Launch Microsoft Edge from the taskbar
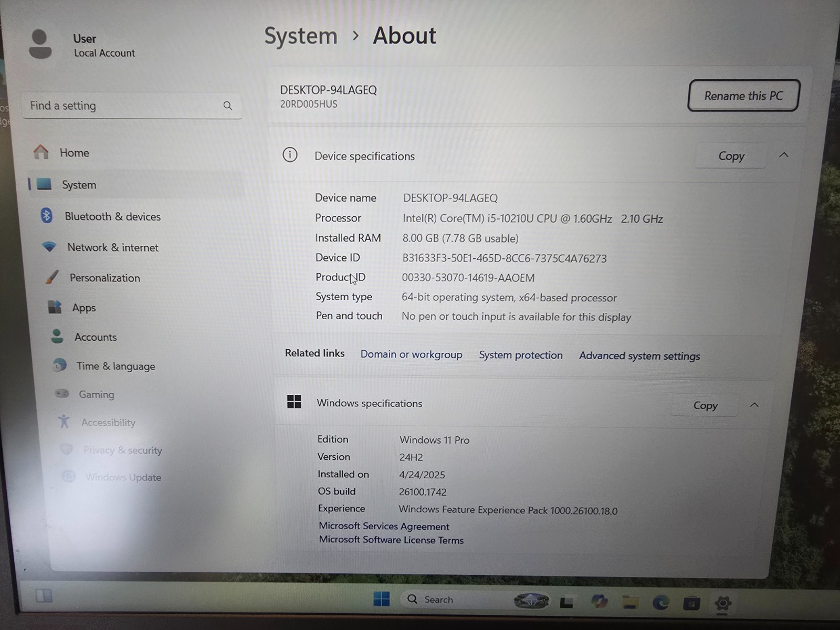This screenshot has height=630, width=840. click(660, 603)
